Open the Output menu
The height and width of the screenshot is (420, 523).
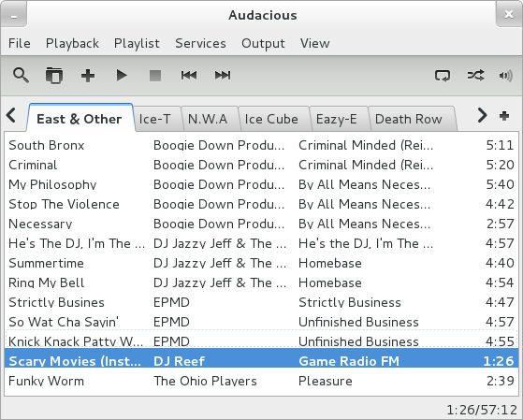tap(263, 43)
